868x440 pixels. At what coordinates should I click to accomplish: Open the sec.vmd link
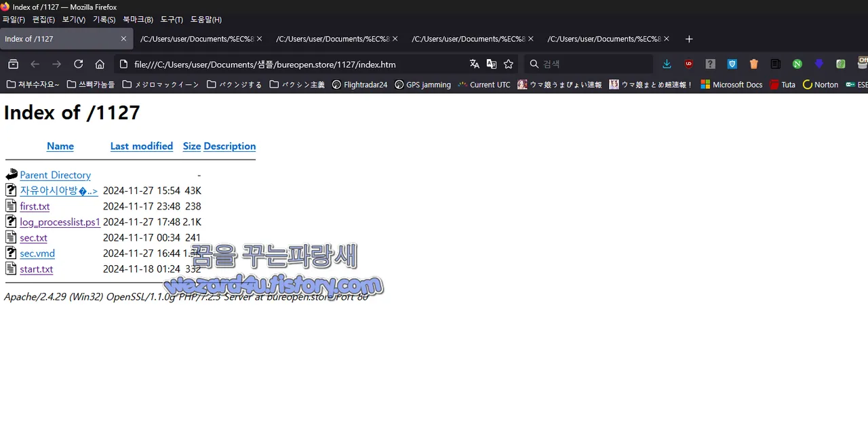tap(37, 254)
